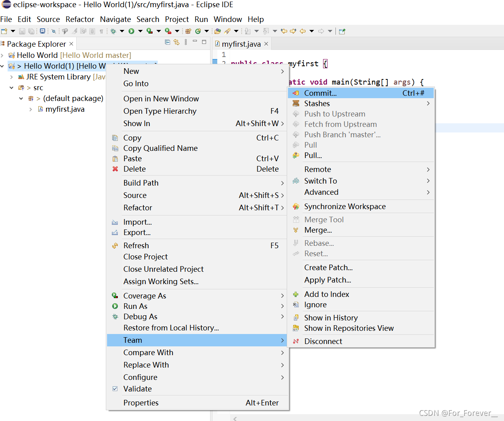Click the New Java Package icon
504x421 pixels.
pos(188,31)
